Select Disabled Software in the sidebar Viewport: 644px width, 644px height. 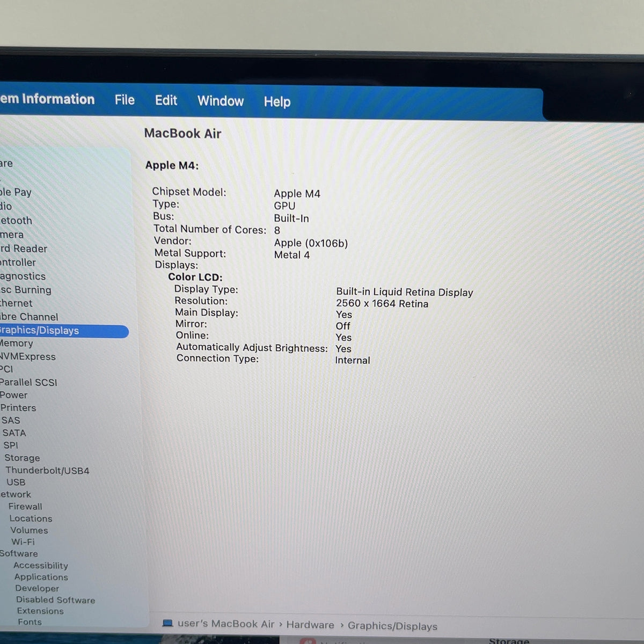tap(55, 600)
